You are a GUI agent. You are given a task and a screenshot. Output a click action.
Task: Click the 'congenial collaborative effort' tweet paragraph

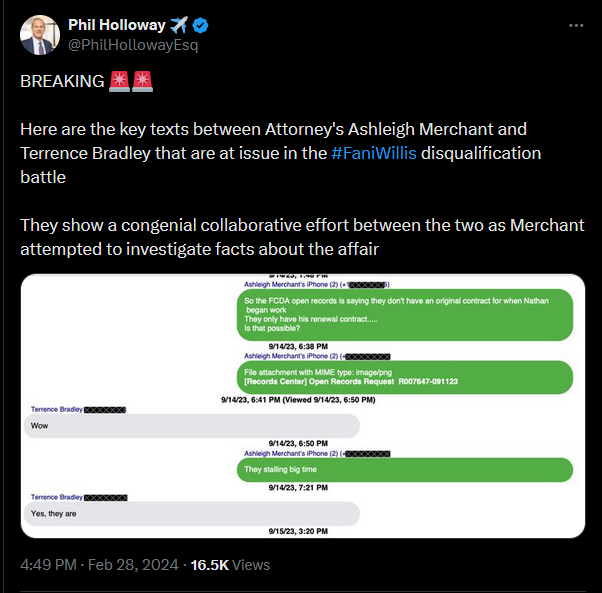click(x=302, y=234)
